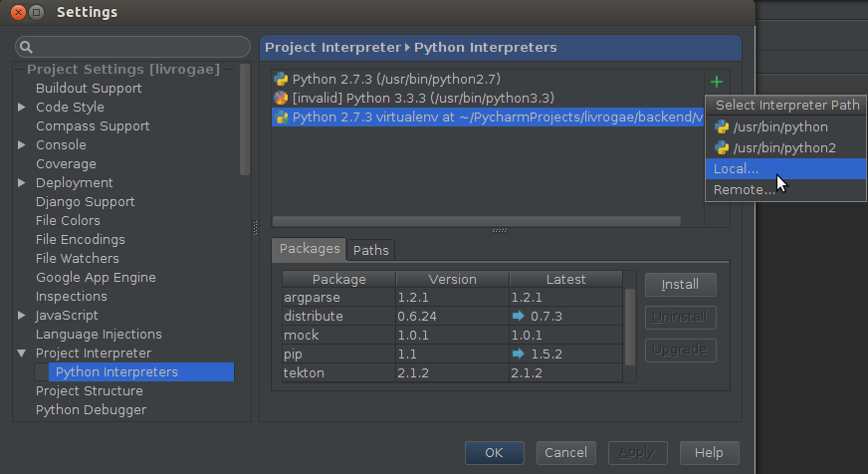This screenshot has height=474, width=868.
Task: Click the Latest column header
Action: tap(565, 279)
